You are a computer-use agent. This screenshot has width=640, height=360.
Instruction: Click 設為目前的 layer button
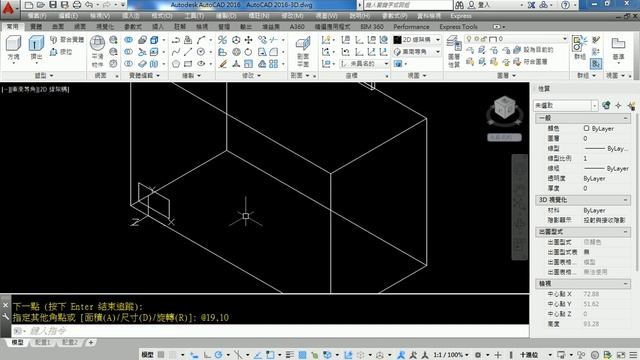pyautogui.click(x=533, y=50)
